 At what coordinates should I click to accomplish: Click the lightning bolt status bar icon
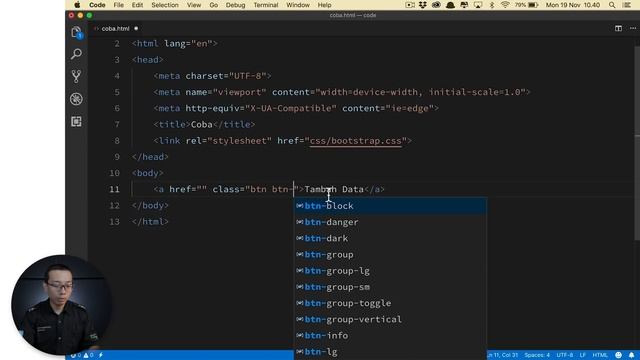pos(101,355)
